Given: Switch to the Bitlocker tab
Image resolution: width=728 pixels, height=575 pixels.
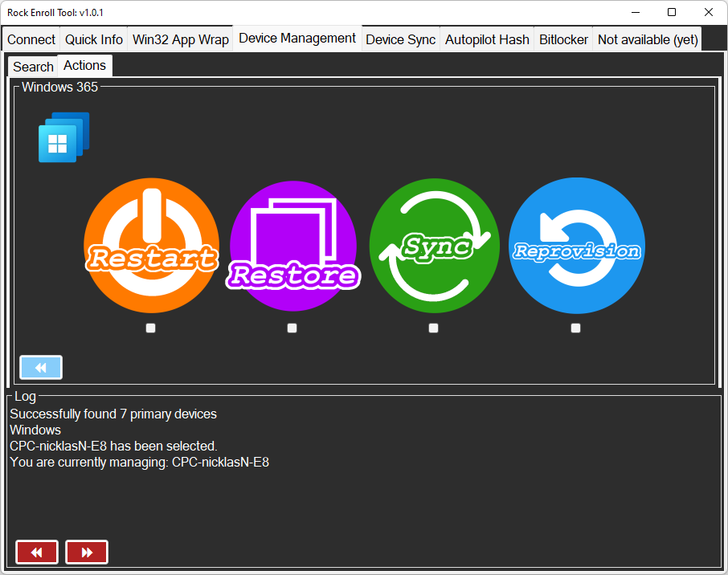Looking at the screenshot, I should [x=563, y=39].
